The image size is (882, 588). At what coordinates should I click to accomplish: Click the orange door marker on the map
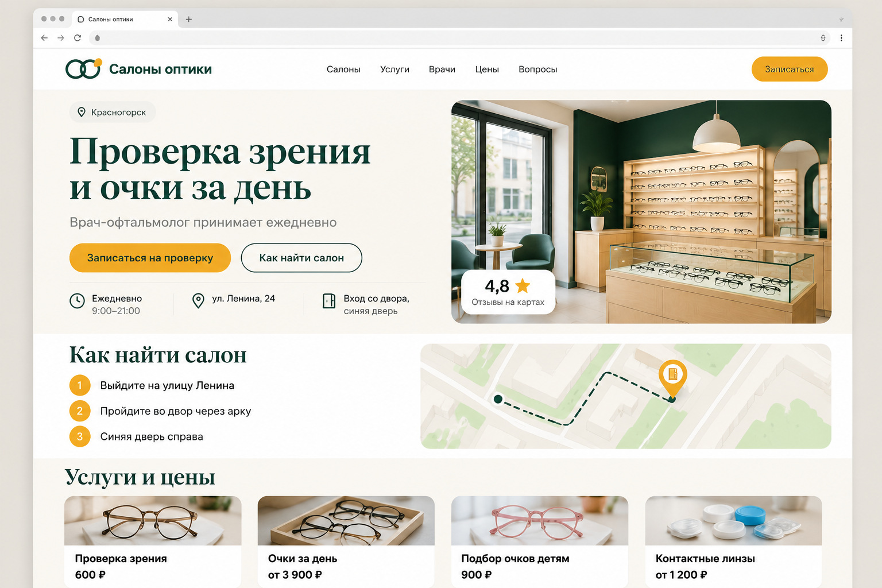pyautogui.click(x=672, y=379)
